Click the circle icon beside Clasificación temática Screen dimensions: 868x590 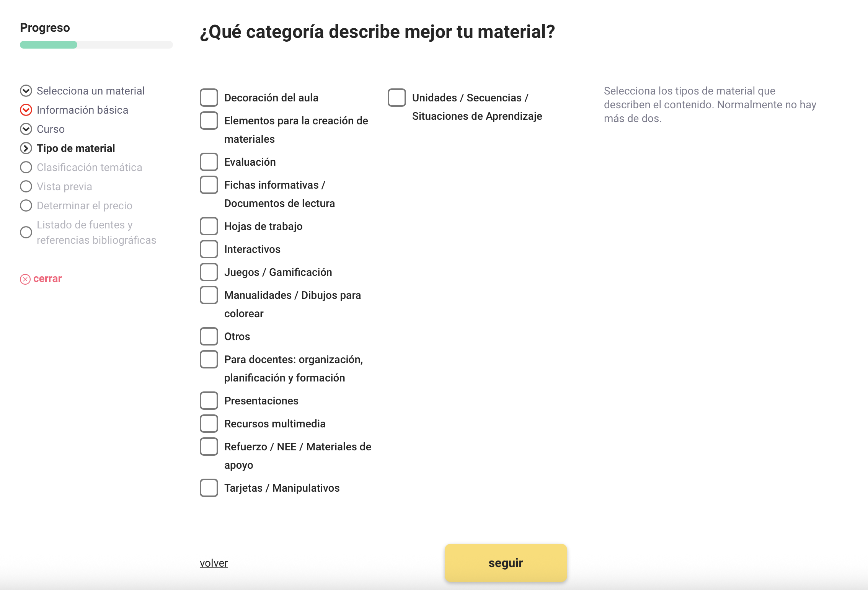click(26, 167)
